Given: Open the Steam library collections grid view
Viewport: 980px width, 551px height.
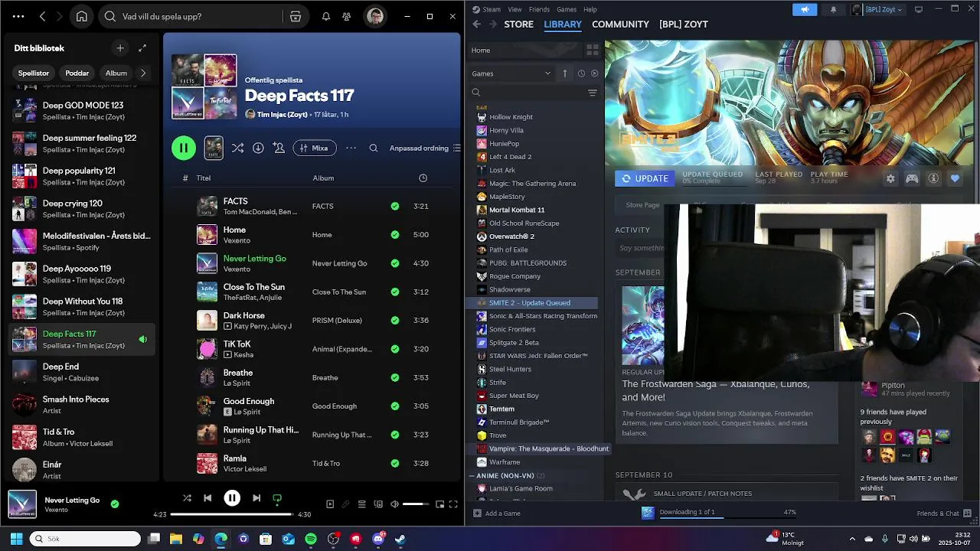Looking at the screenshot, I should coord(592,50).
